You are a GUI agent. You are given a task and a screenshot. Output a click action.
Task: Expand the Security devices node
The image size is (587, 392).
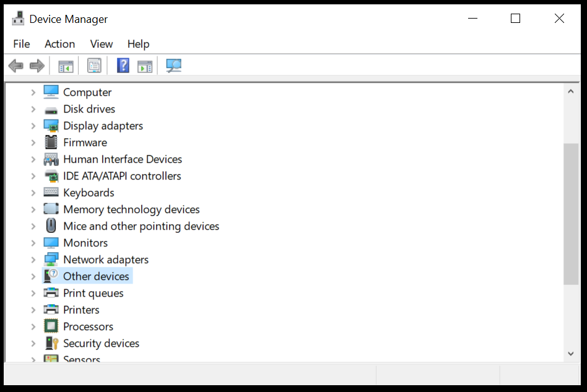click(33, 343)
